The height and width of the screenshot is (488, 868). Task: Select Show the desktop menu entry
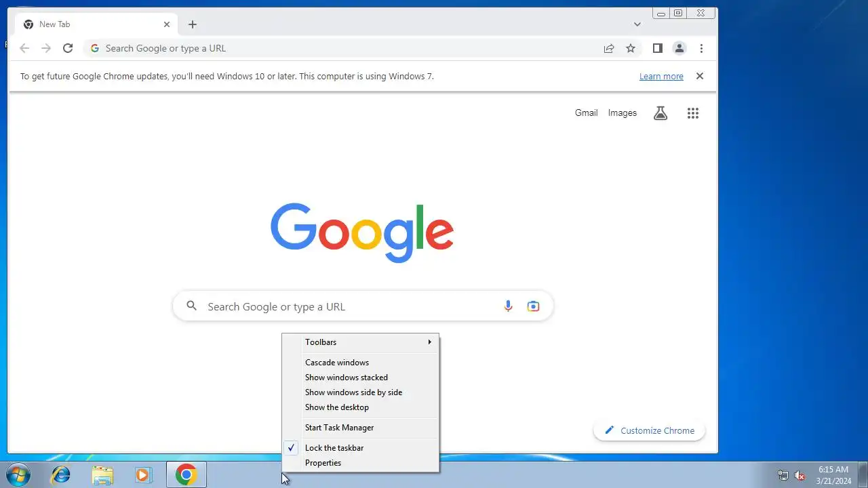point(361,407)
